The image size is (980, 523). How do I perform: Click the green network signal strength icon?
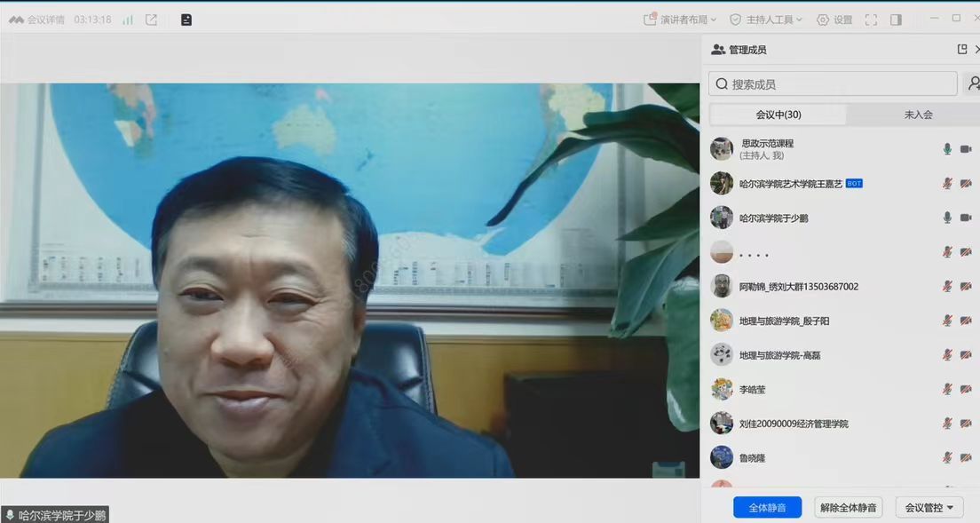pyautogui.click(x=128, y=20)
